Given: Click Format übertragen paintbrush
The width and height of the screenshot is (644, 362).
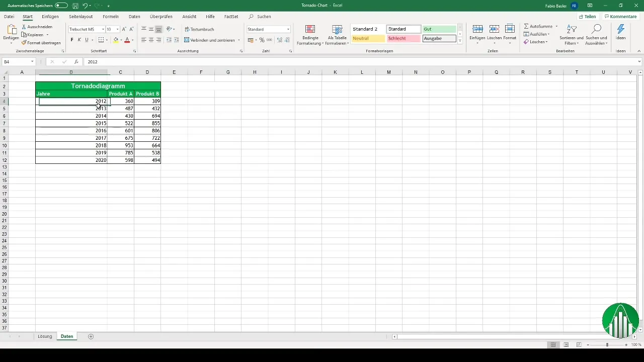Looking at the screenshot, I should [41, 43].
